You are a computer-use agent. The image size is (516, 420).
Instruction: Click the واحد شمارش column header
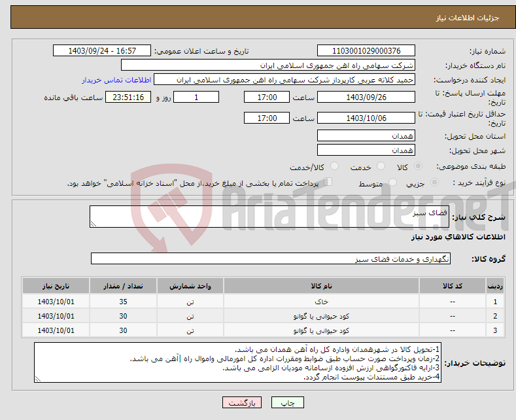190,286
